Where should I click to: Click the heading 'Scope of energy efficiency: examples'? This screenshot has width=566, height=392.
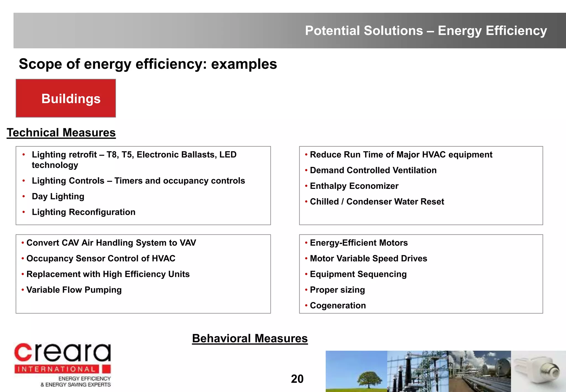(148, 64)
